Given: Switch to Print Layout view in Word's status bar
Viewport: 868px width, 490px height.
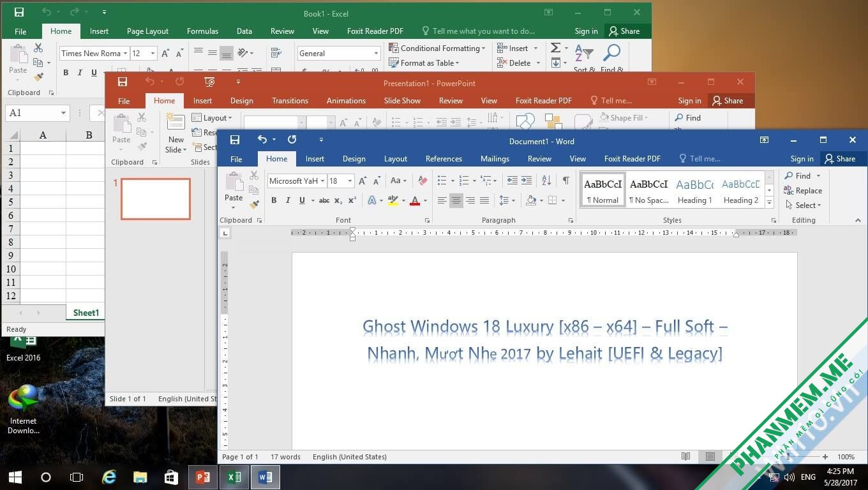Looking at the screenshot, I should 710,457.
